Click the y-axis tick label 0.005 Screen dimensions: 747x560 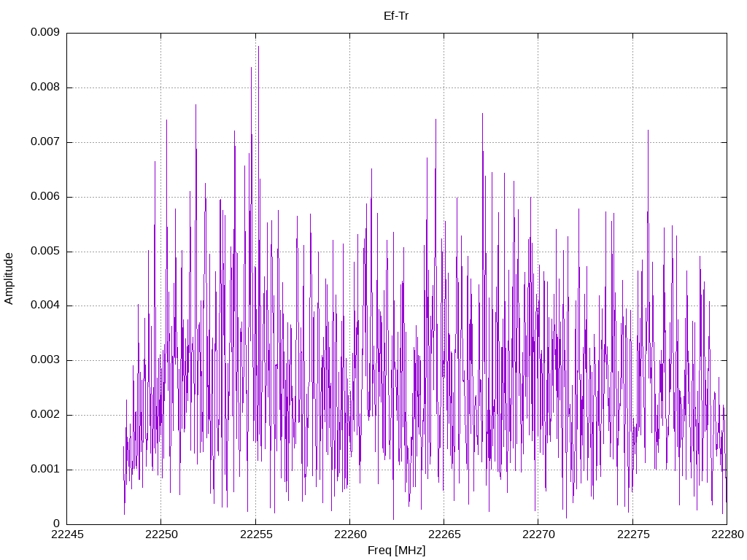click(45, 251)
